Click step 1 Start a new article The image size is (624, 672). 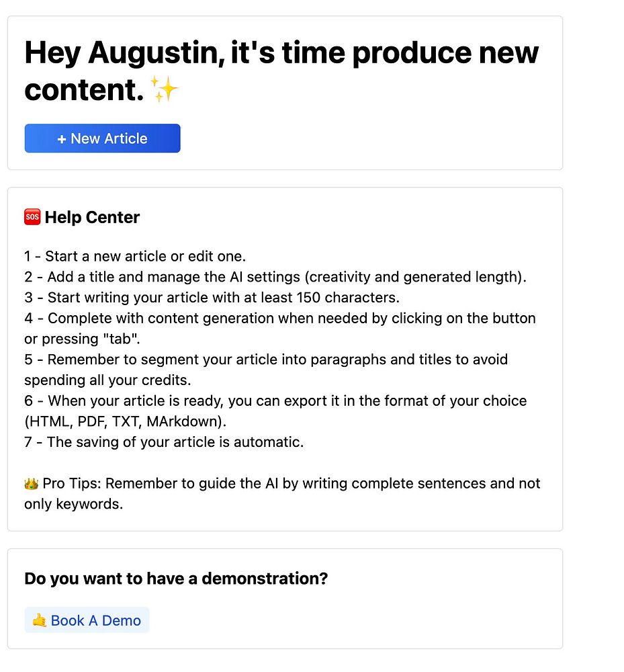135,256
